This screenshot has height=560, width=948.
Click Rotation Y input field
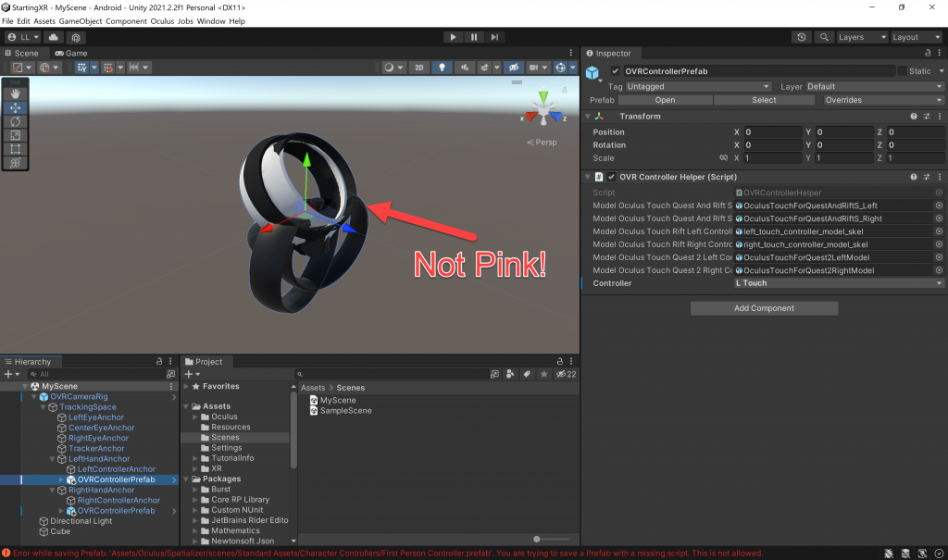click(844, 145)
